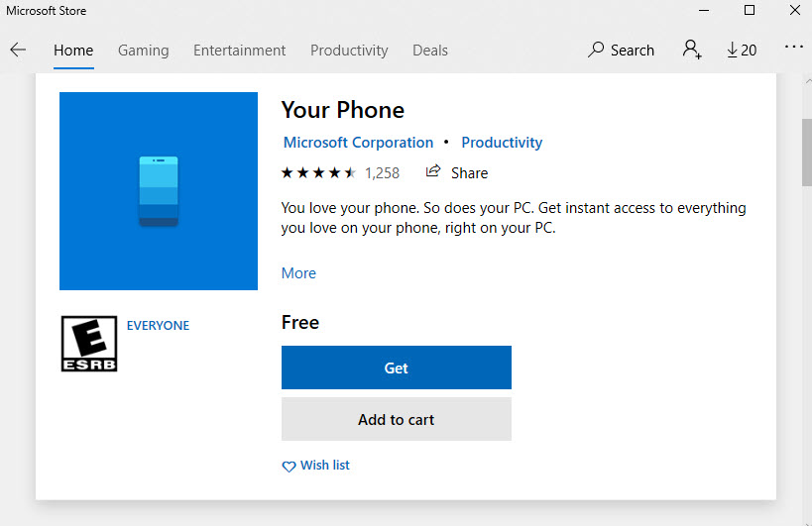812x526 pixels.
Task: Open the Gaming tab
Action: (144, 51)
